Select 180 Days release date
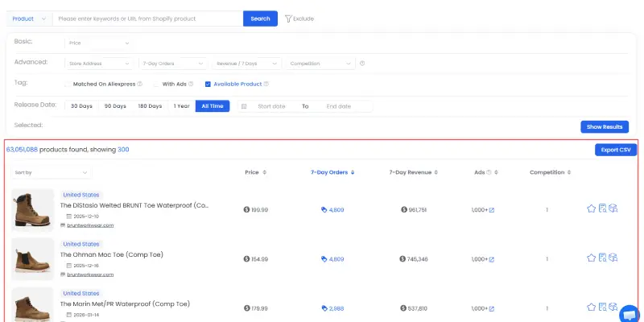 150,106
